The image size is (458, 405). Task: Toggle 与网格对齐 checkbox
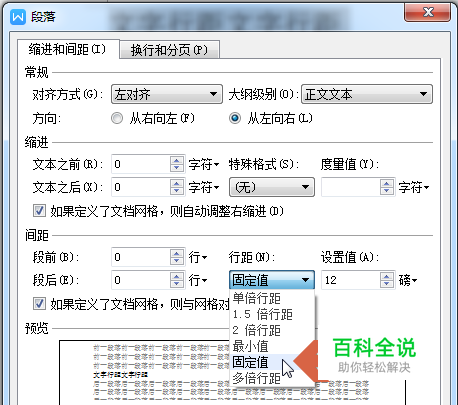39,304
